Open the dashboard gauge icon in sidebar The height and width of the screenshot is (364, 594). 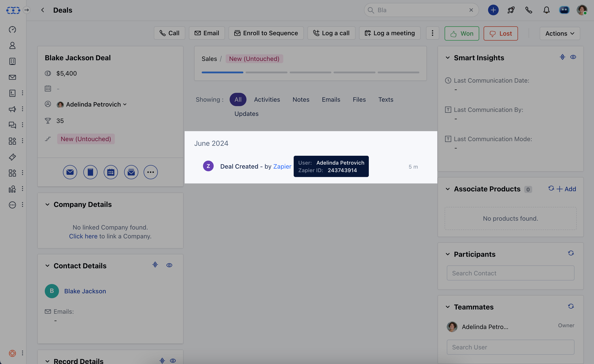(x=12, y=29)
